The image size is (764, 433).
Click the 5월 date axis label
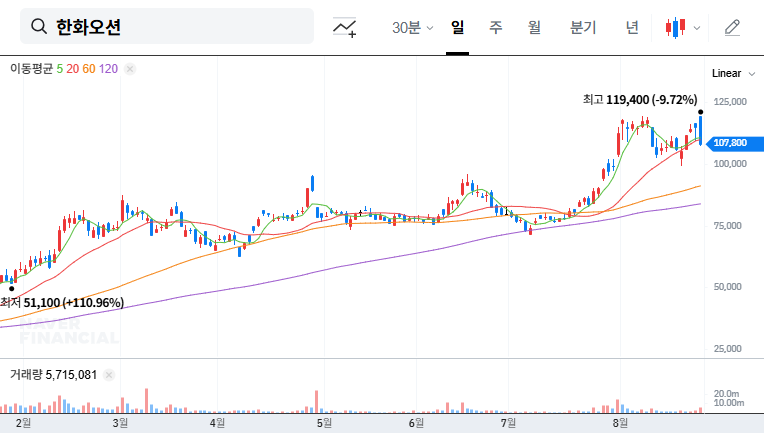324,423
